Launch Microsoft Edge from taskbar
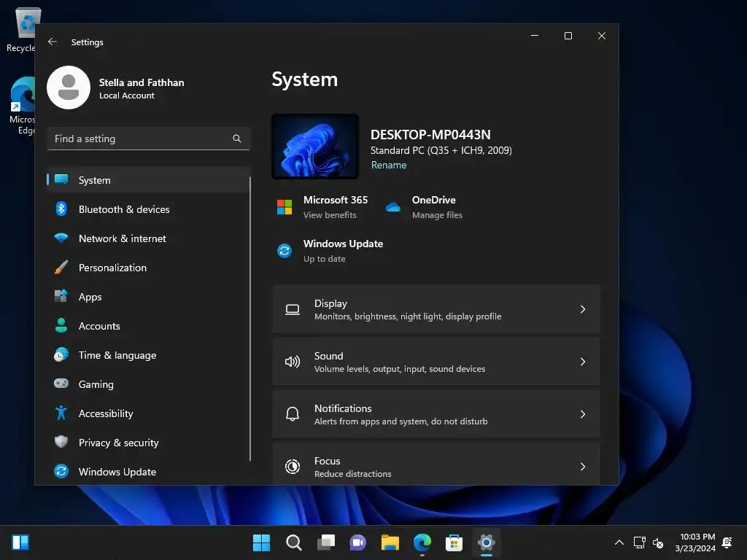The width and height of the screenshot is (747, 560). coord(422,542)
